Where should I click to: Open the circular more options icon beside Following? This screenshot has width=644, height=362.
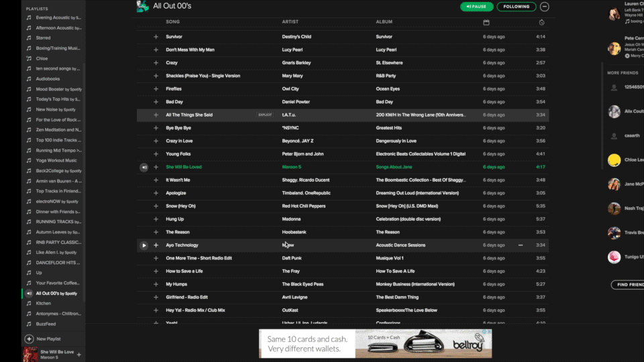coord(545,7)
